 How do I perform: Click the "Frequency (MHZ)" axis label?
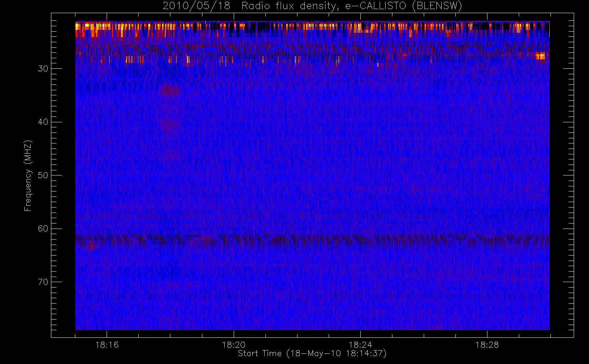[x=28, y=175]
